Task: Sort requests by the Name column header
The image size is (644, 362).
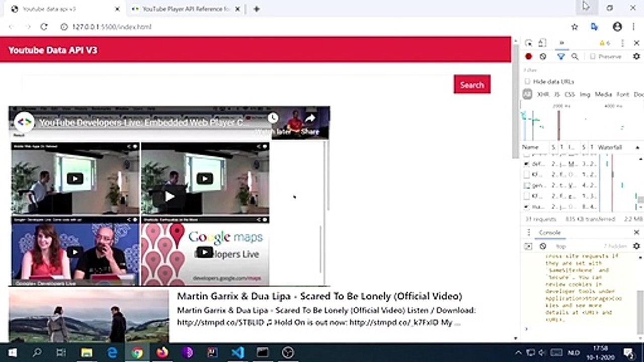Action: (530, 147)
